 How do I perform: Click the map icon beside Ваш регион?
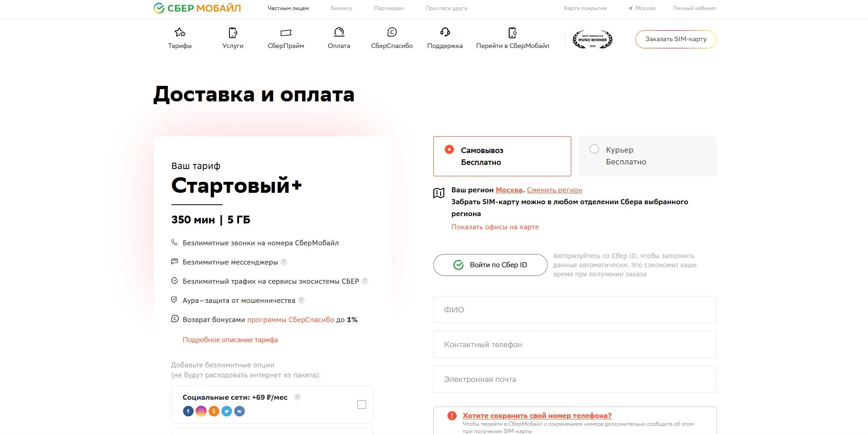click(x=439, y=193)
